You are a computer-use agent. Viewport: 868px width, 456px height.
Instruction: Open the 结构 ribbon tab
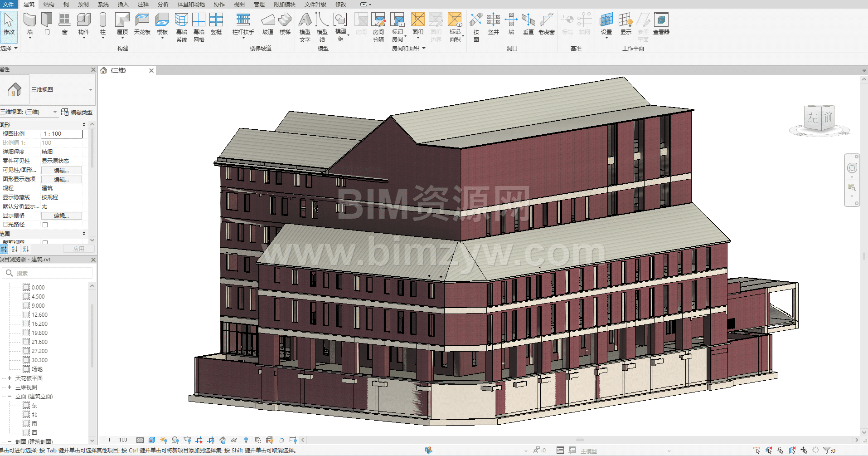[48, 5]
